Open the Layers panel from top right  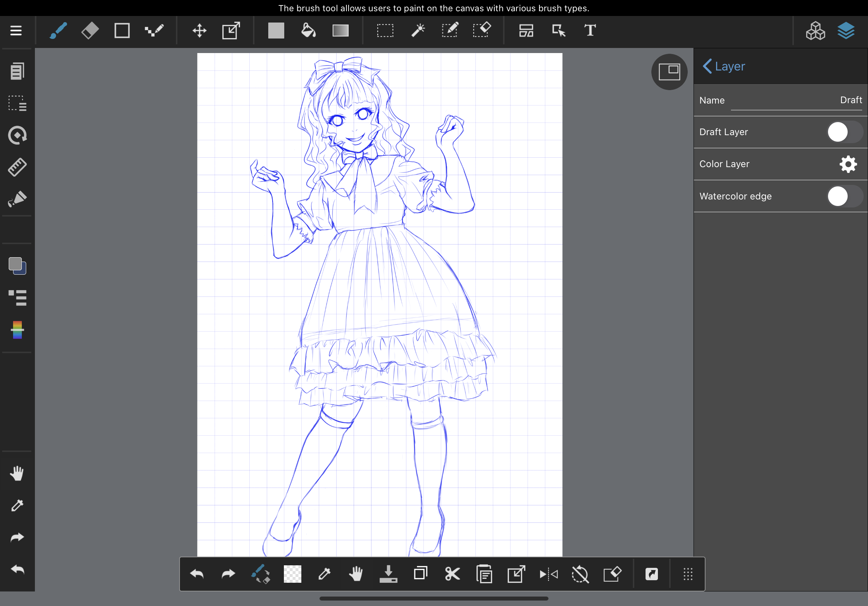click(846, 30)
